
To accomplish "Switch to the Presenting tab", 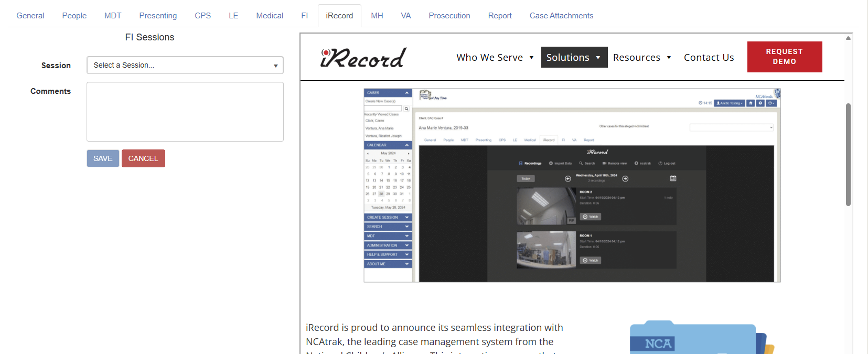I will point(158,16).
